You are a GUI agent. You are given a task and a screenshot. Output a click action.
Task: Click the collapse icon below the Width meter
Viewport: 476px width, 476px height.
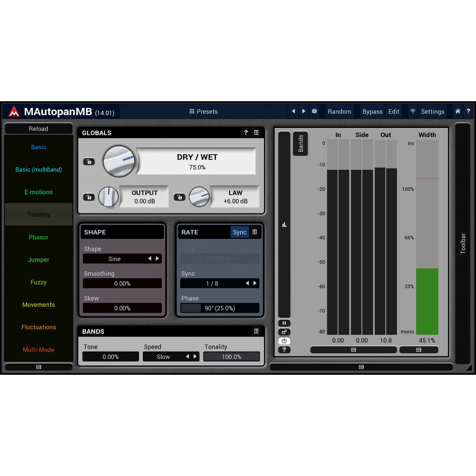(419, 350)
